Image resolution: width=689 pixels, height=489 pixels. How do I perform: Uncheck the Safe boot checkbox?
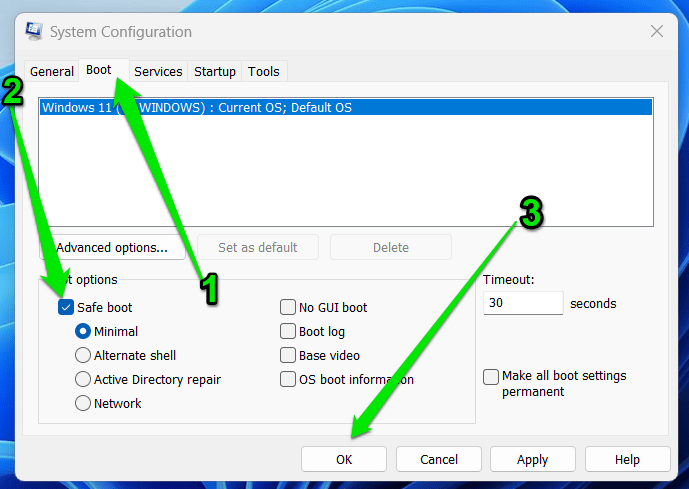pyautogui.click(x=66, y=308)
